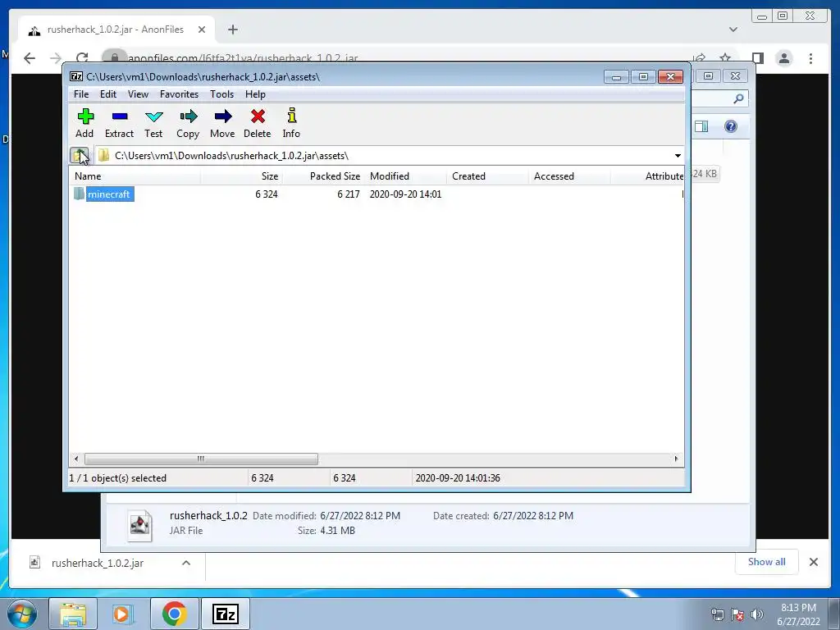Open the View menu in 7-Zip
Viewport: 840px width, 630px height.
click(x=138, y=94)
